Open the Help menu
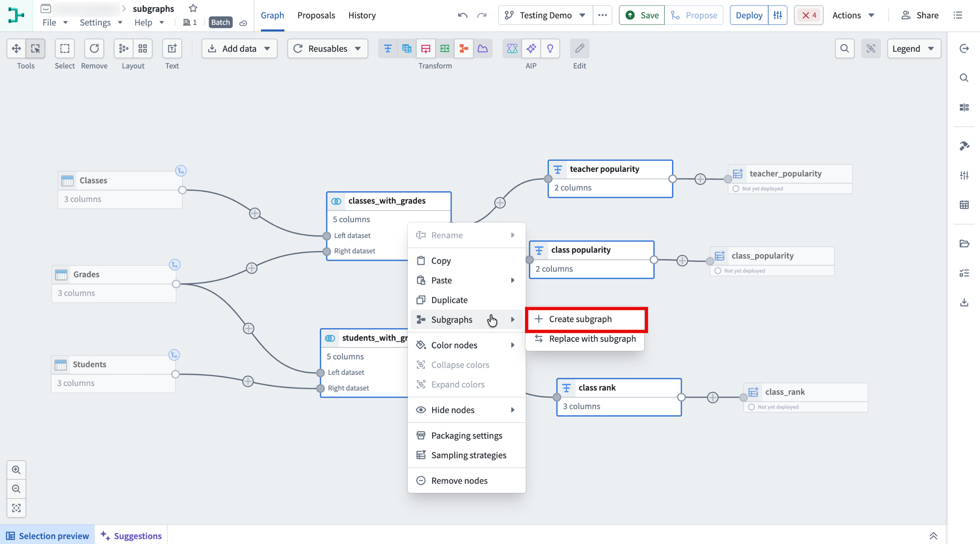This screenshot has width=980, height=544. pyautogui.click(x=149, y=22)
